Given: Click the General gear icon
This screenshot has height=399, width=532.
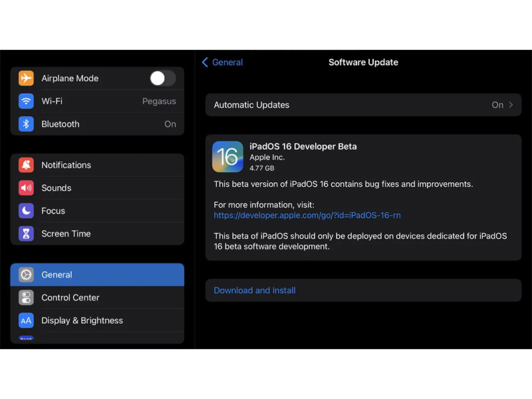Looking at the screenshot, I should coord(26,275).
